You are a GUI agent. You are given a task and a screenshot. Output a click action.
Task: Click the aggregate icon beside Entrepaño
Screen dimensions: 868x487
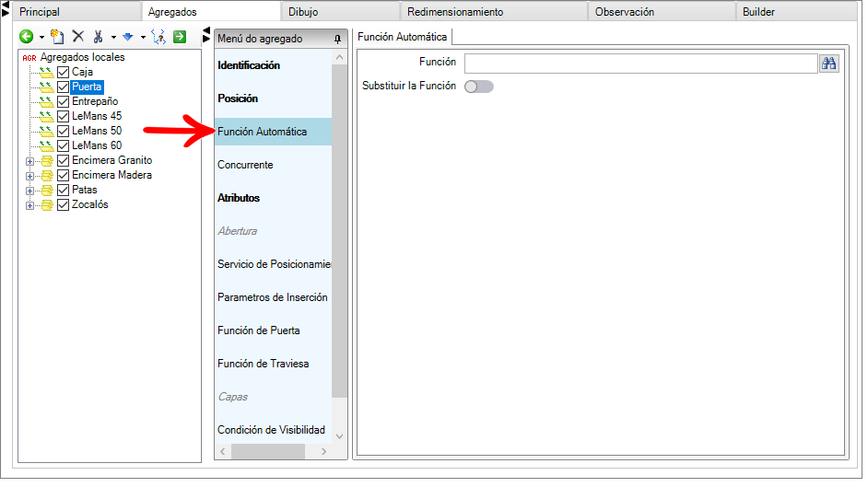click(46, 101)
